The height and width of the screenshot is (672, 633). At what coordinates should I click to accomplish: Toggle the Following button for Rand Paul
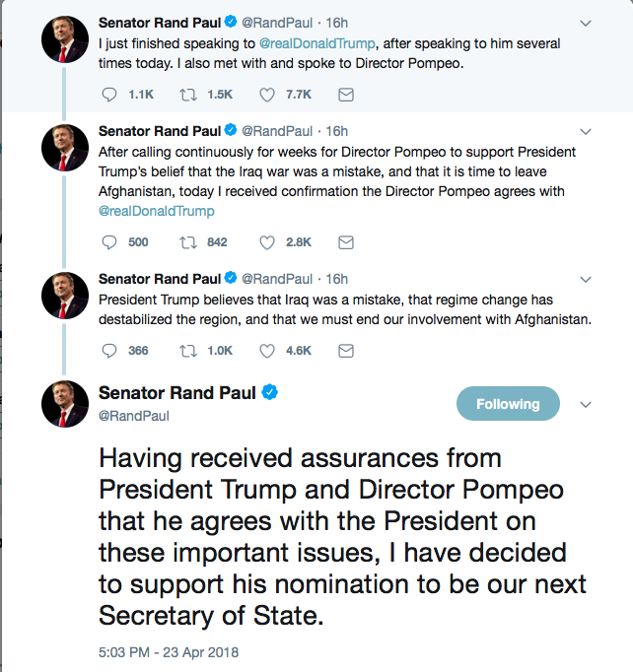tap(508, 404)
